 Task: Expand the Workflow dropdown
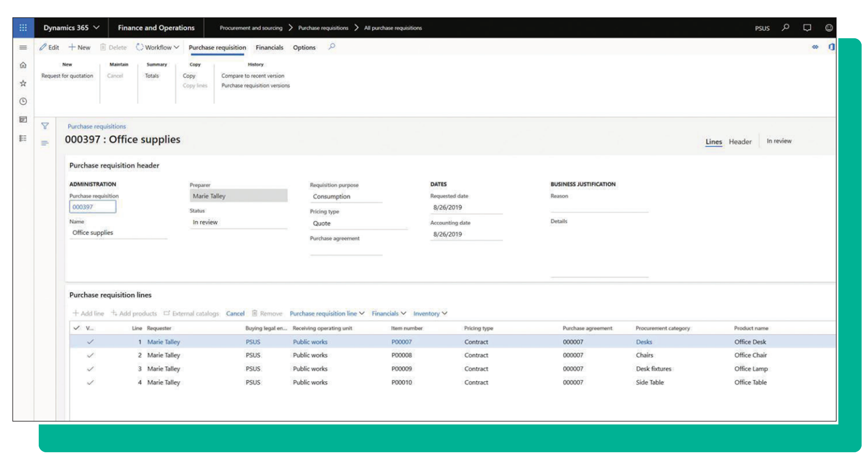tap(158, 47)
